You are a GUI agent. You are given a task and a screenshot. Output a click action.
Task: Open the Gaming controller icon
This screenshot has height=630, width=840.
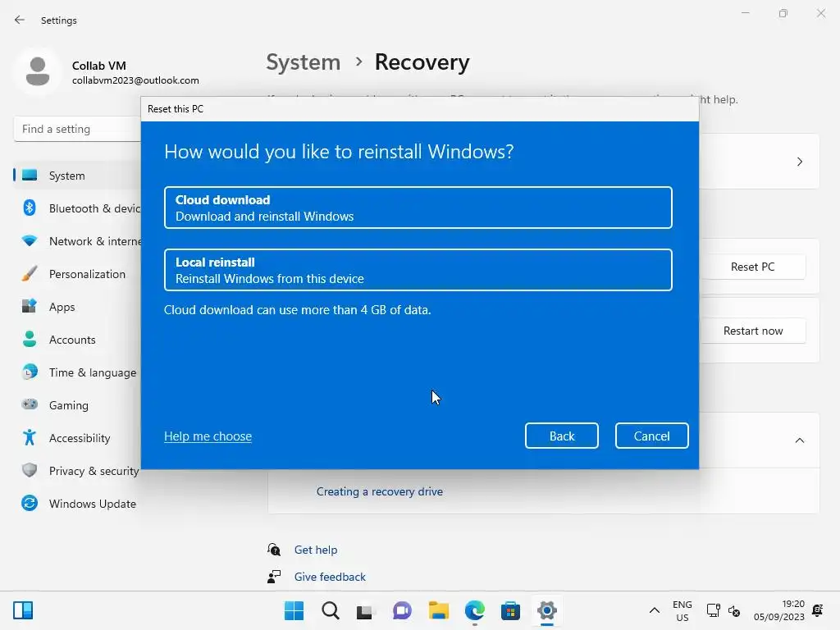coord(30,404)
